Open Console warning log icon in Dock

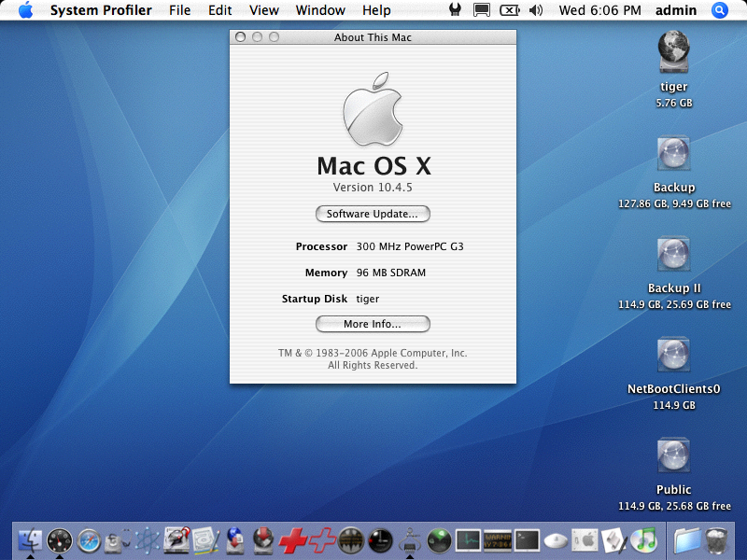click(498, 541)
